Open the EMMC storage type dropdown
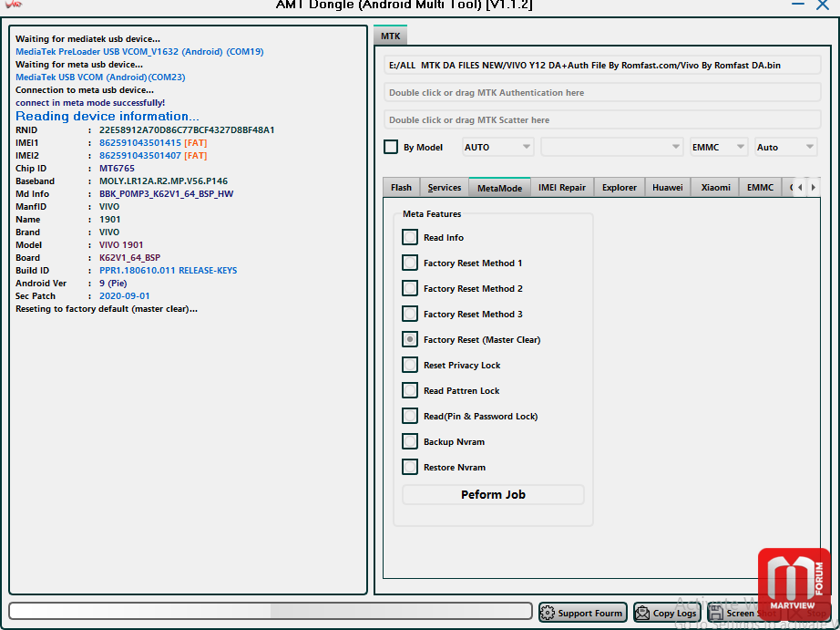840x630 pixels. pyautogui.click(x=718, y=147)
